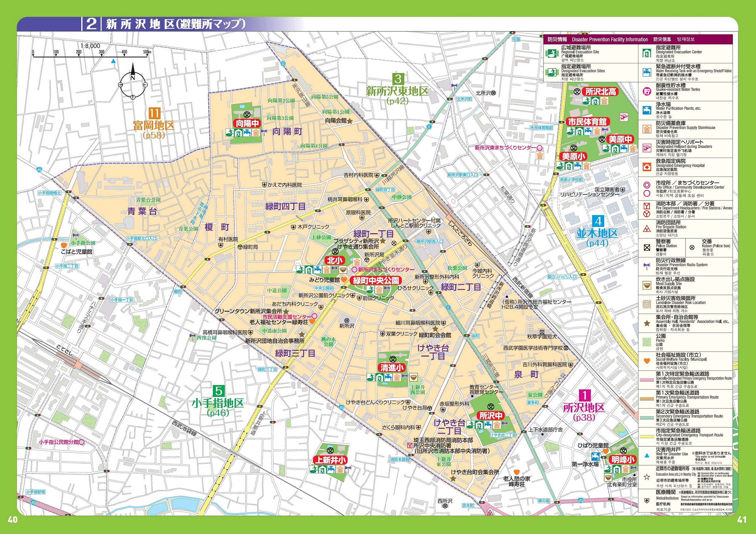Image resolution: width=756 pixels, height=534 pixels.
Task: Select the 所沢北高 school label
Action: (601, 92)
